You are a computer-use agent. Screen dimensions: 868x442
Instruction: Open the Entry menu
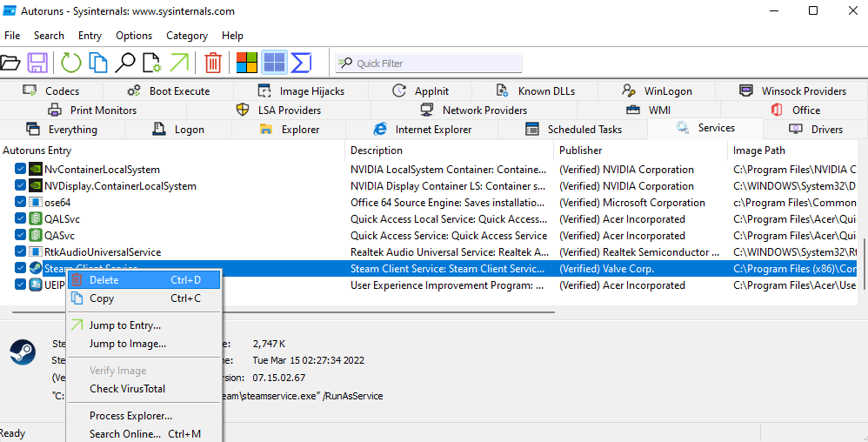90,36
